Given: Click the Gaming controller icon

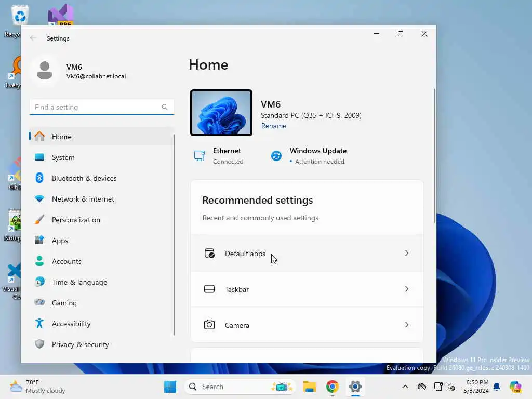Looking at the screenshot, I should pyautogui.click(x=39, y=302).
